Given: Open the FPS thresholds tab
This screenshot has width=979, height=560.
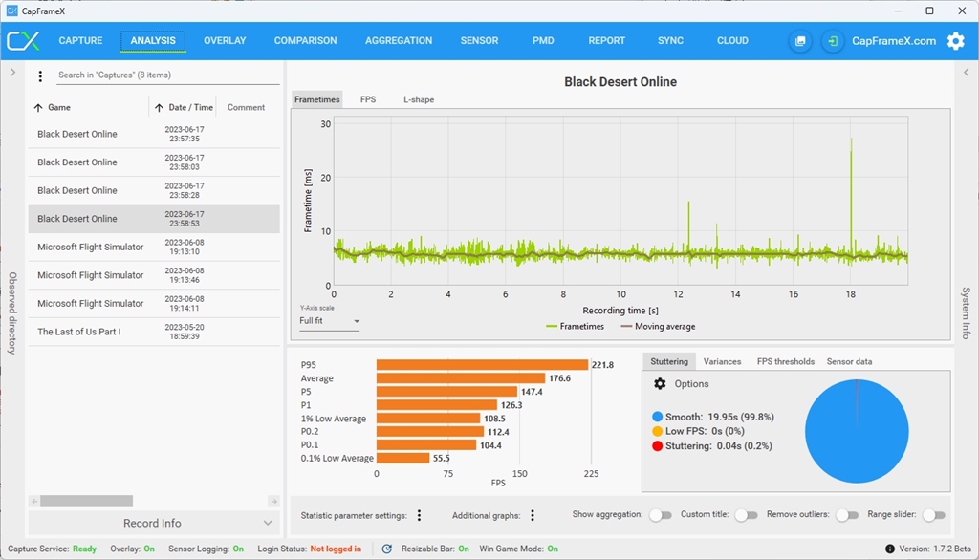Looking at the screenshot, I should point(786,361).
